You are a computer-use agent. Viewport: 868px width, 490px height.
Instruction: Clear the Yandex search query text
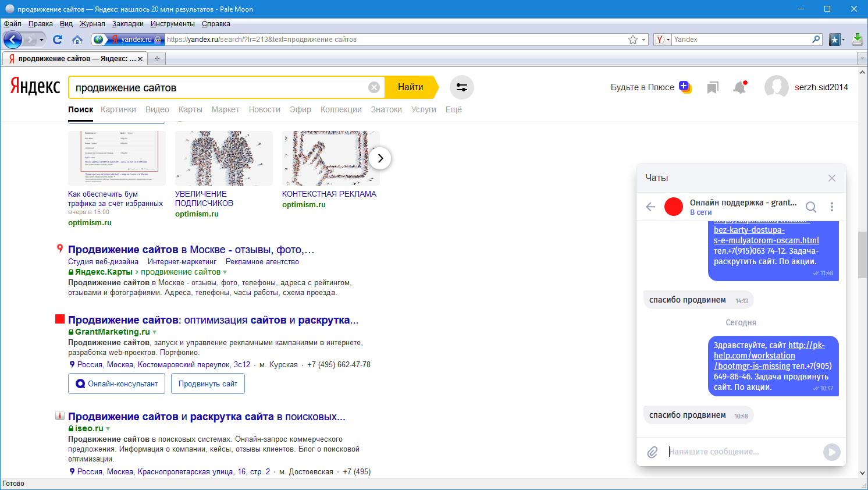click(x=374, y=87)
